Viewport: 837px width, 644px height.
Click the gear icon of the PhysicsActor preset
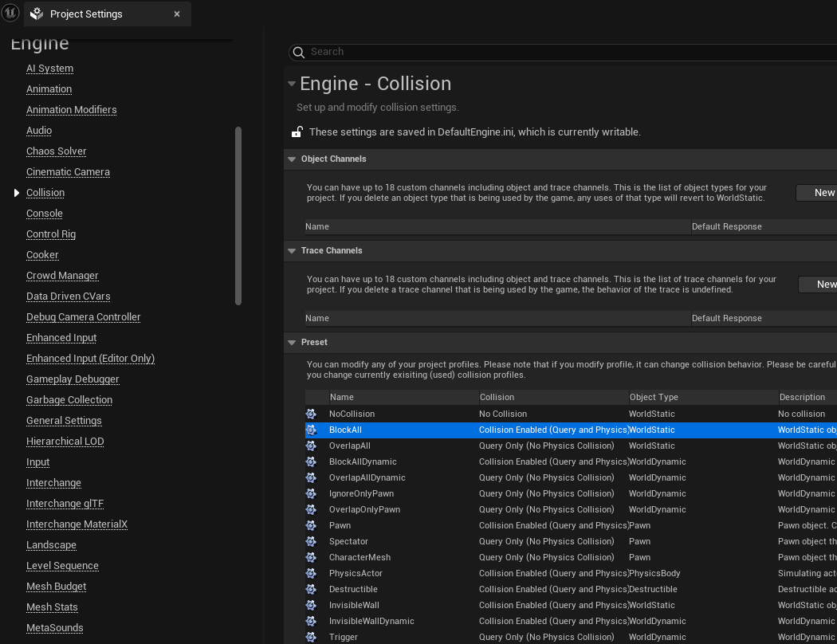pyautogui.click(x=311, y=574)
